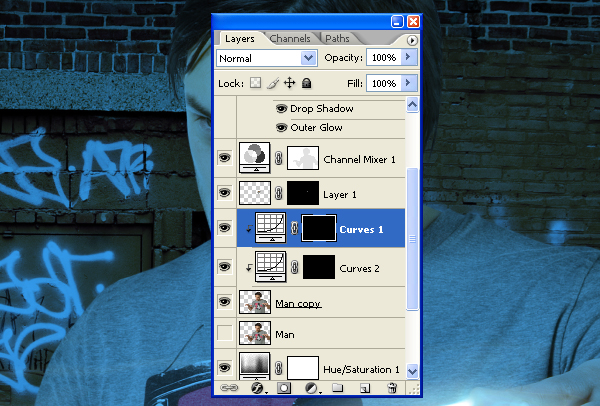Click the Curves 2 black mask thumbnail

tap(319, 267)
